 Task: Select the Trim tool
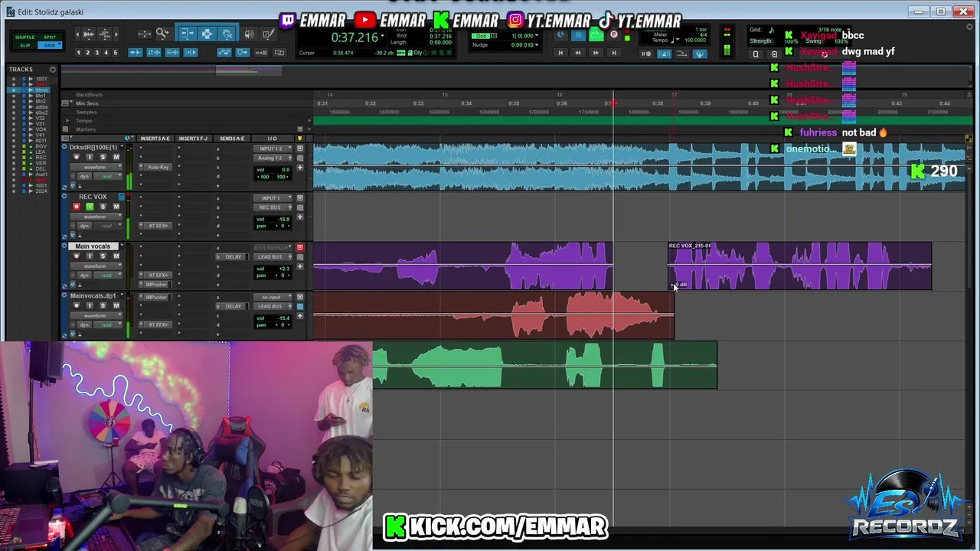188,34
